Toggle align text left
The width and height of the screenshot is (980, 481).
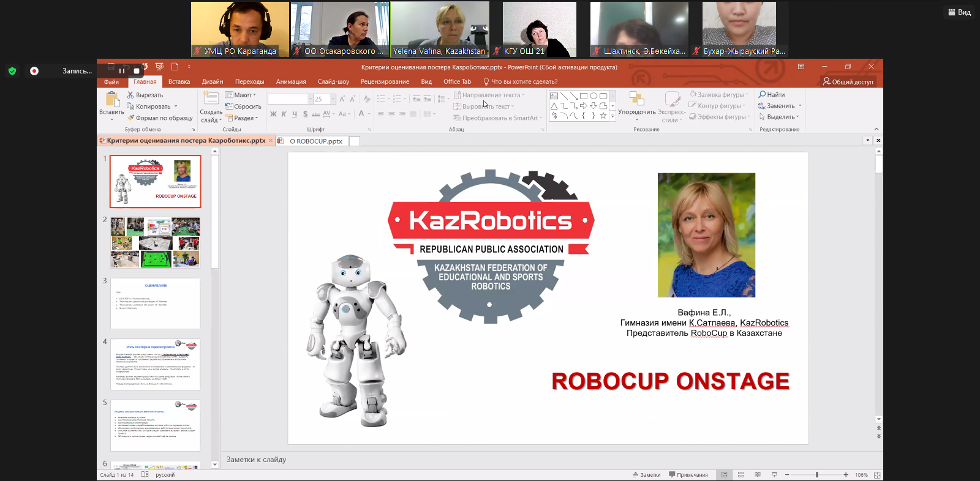click(x=381, y=114)
